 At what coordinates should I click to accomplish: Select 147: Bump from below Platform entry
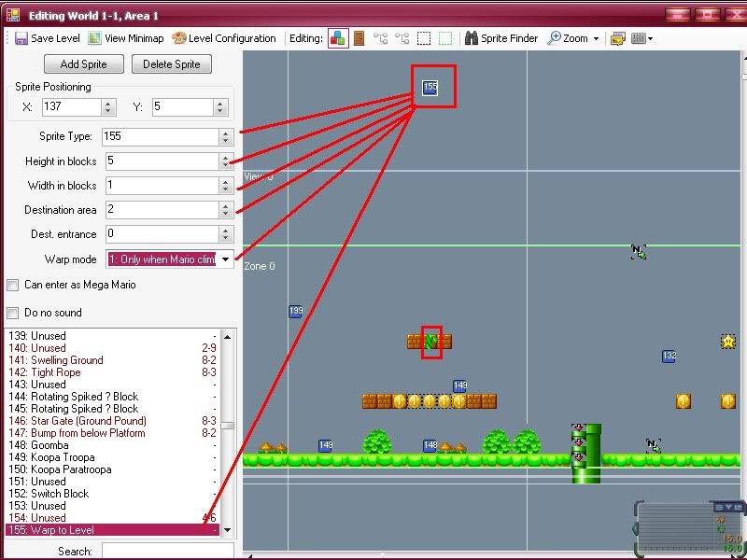(x=112, y=433)
